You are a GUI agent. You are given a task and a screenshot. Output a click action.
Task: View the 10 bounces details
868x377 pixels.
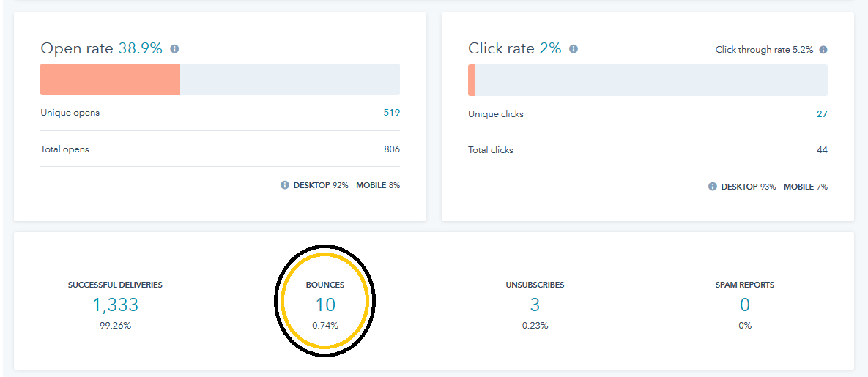(325, 305)
